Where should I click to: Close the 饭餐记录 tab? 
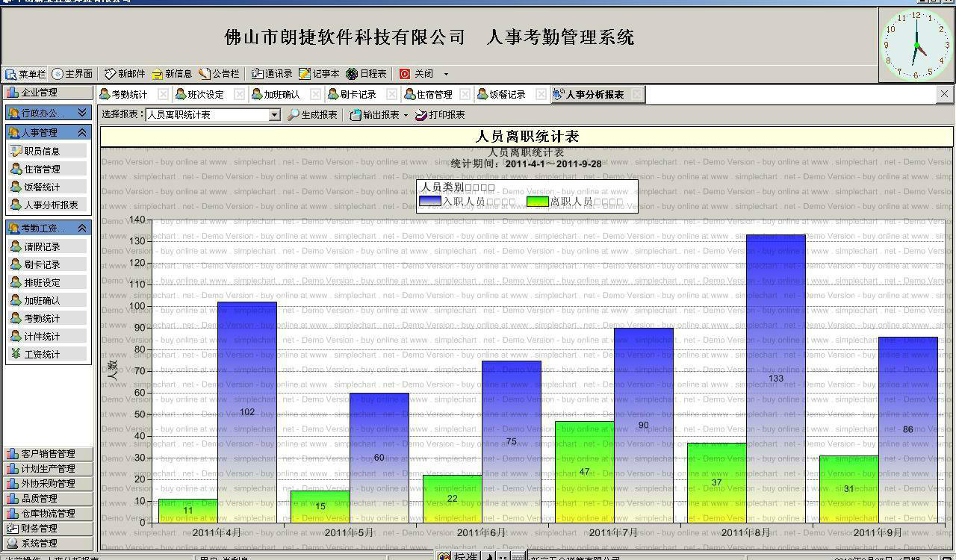click(541, 94)
